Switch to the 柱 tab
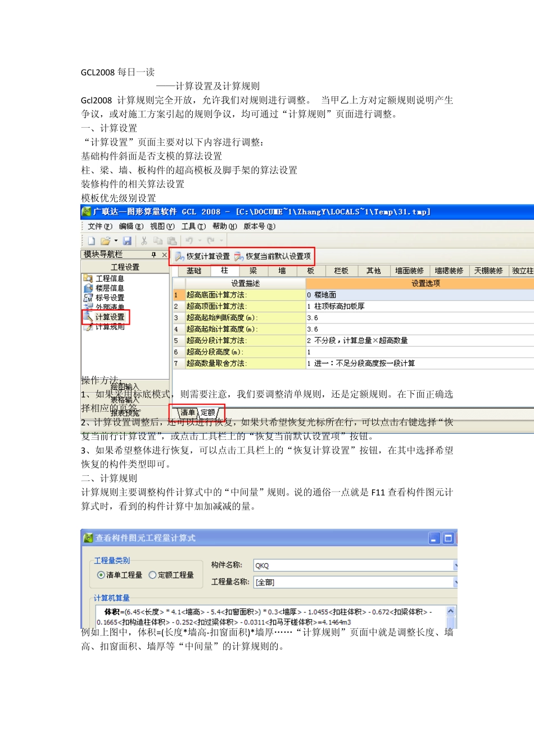Viewport: 534px width, 756px height. click(x=224, y=271)
